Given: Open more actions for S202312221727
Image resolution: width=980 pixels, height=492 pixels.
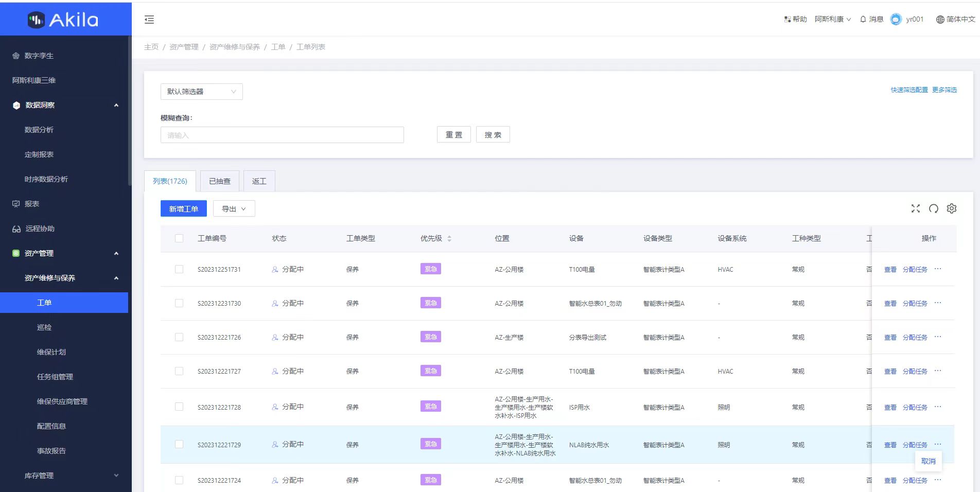Looking at the screenshot, I should click(x=938, y=371).
